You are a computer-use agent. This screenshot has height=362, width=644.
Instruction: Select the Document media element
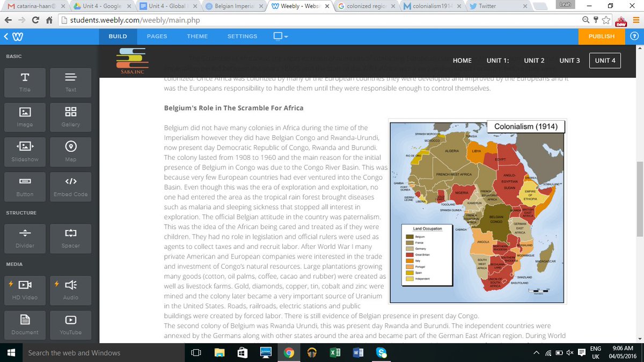[x=25, y=324]
